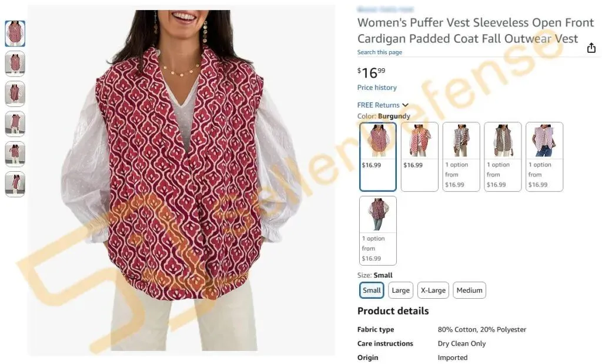Choose the fifth color variant, light purple vest
The height and width of the screenshot is (364, 602).
544,156
